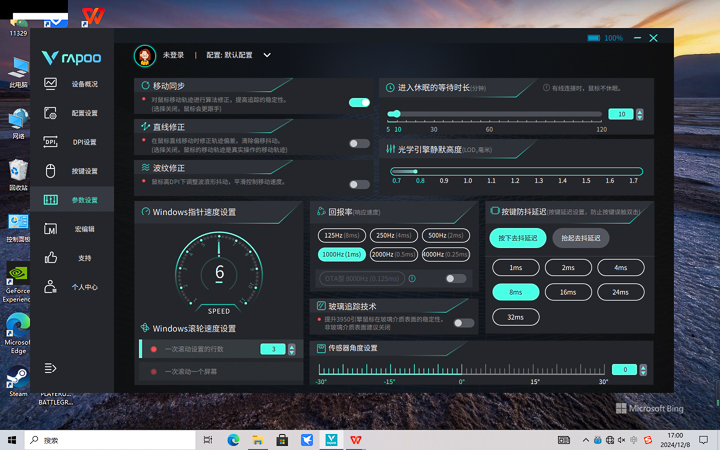Set debounce delay to 1ms
The height and width of the screenshot is (450, 720).
516,267
